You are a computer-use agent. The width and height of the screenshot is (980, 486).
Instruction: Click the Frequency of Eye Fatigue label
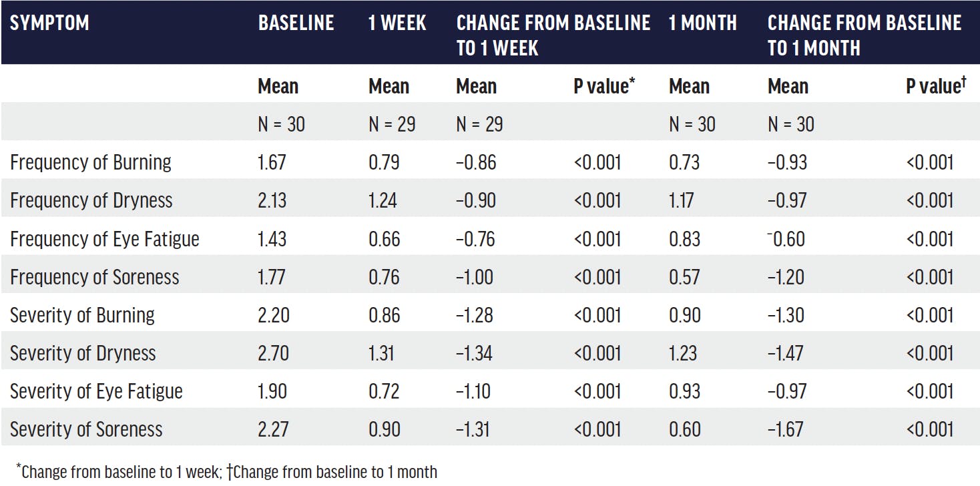tap(105, 238)
